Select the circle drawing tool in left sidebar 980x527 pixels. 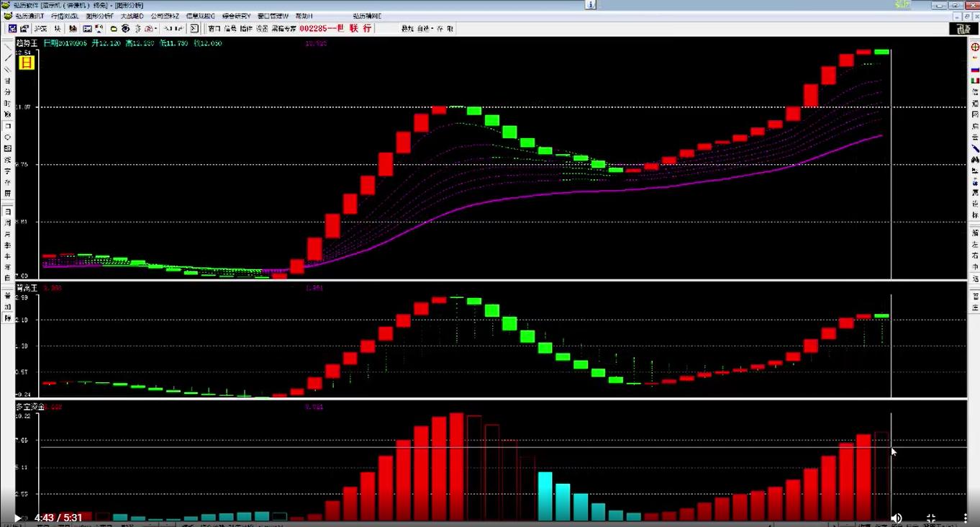click(8, 137)
